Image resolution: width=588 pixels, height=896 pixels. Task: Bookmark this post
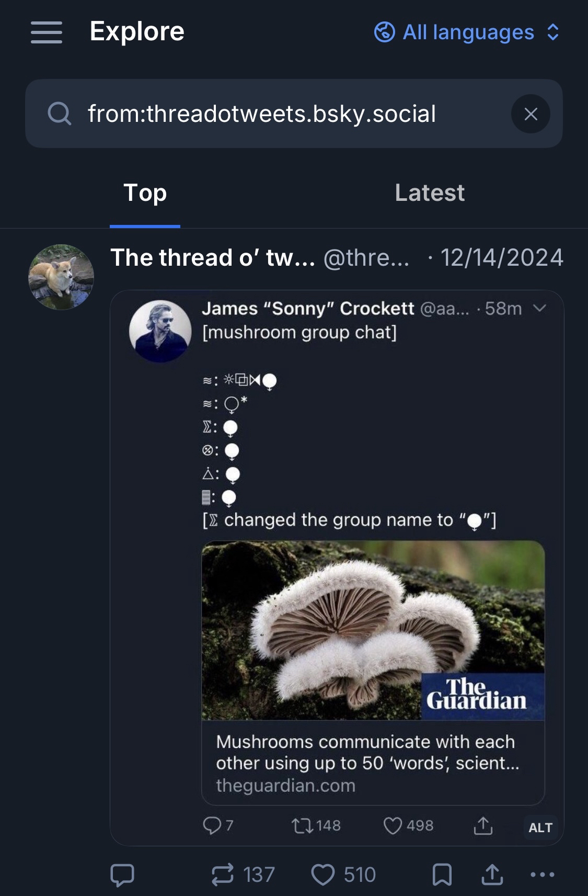pyautogui.click(x=442, y=875)
